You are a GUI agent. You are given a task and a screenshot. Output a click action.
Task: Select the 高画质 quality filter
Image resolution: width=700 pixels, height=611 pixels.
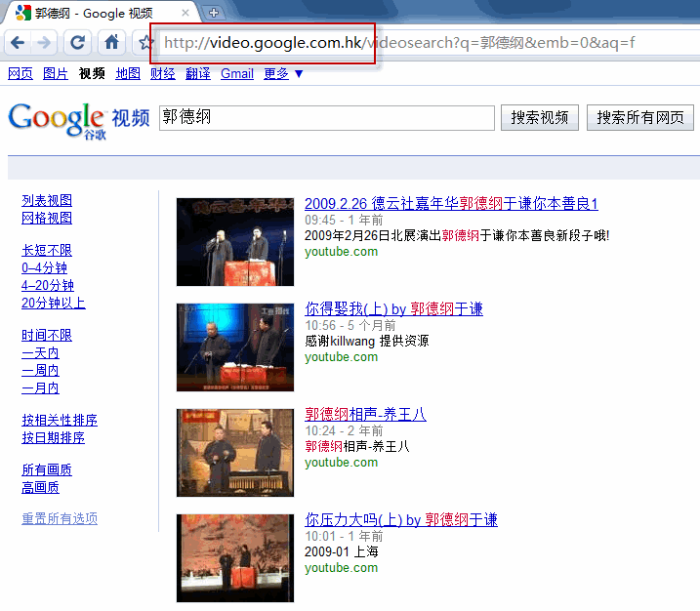[41, 487]
